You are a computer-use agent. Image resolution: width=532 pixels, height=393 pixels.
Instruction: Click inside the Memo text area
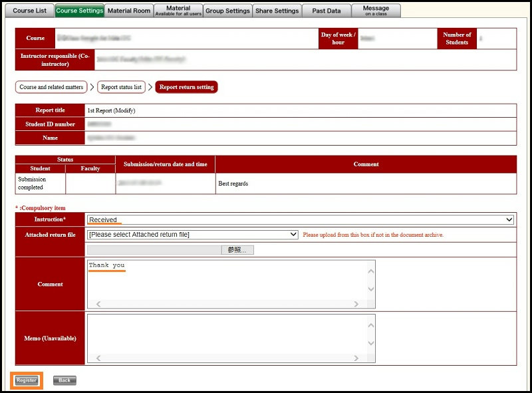click(226, 336)
